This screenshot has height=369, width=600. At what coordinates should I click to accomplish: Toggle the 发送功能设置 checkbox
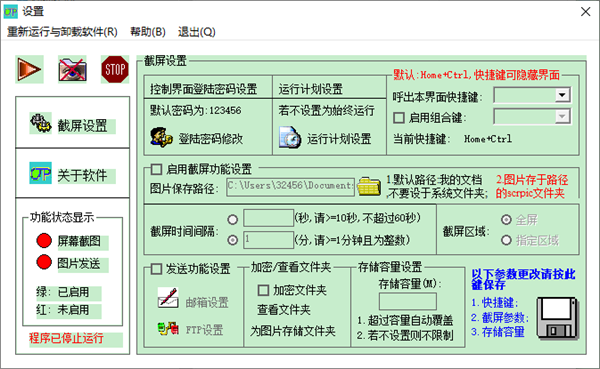coord(156,269)
